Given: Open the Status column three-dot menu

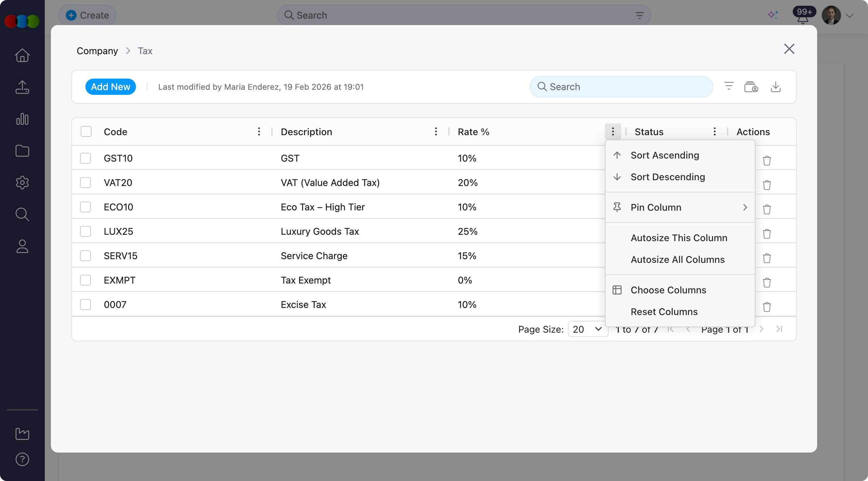Looking at the screenshot, I should [714, 131].
